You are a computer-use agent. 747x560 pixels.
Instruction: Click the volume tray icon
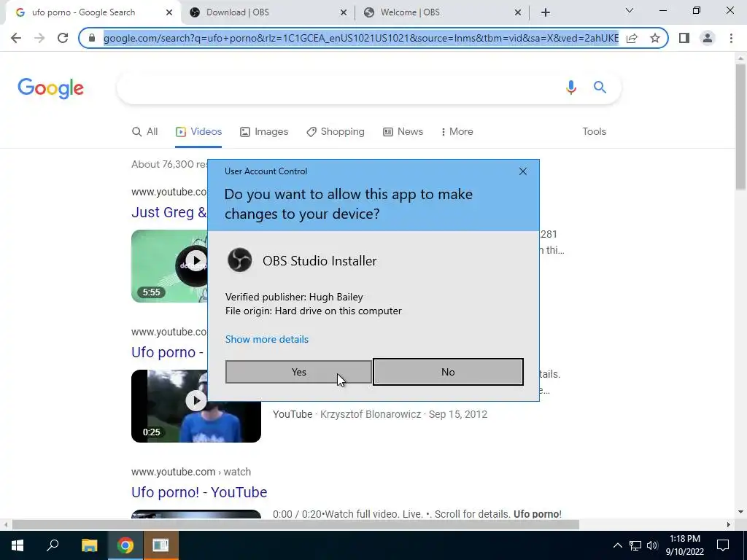coord(652,545)
